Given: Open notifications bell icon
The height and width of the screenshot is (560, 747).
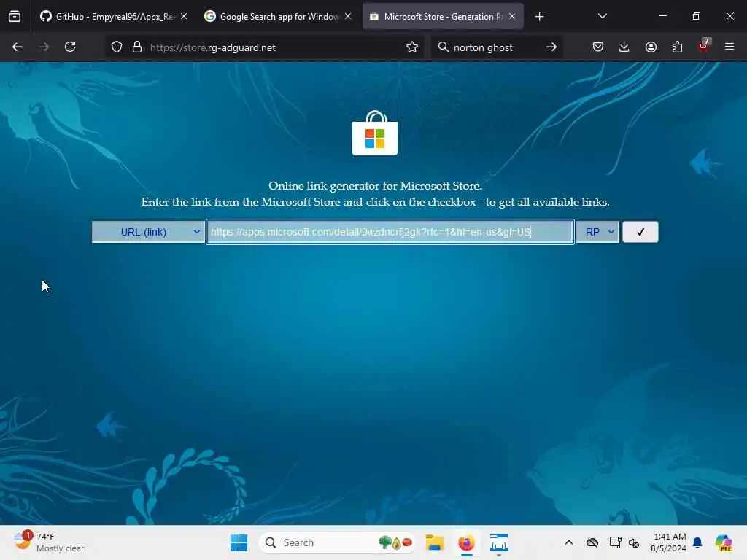Looking at the screenshot, I should click(697, 542).
